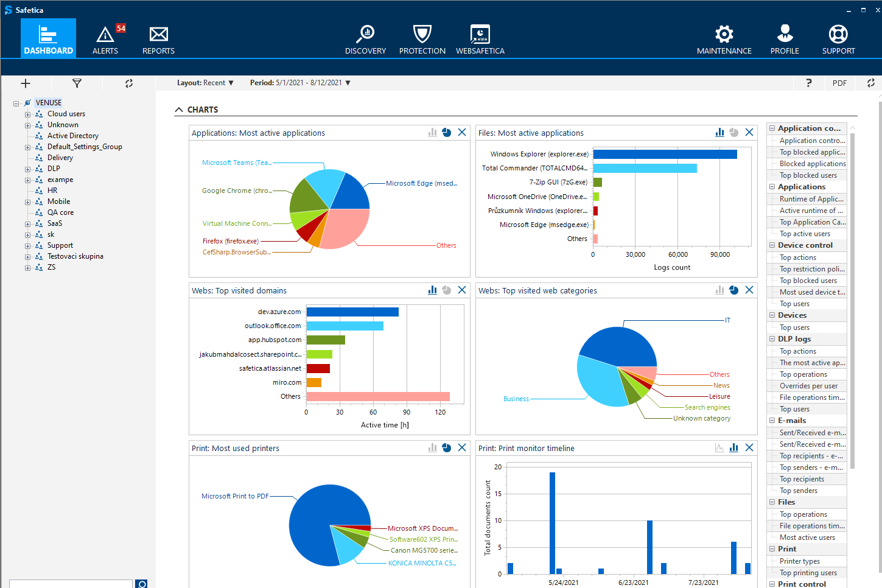Collapse the DLP logs chart category
This screenshot has width=882, height=588.
pos(772,338)
